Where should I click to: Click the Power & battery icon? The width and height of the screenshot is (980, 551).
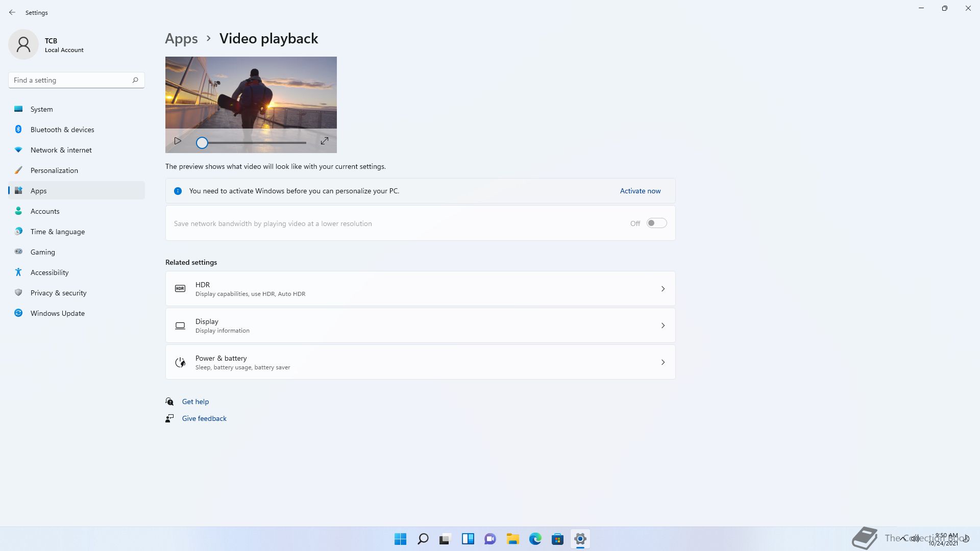(x=180, y=362)
